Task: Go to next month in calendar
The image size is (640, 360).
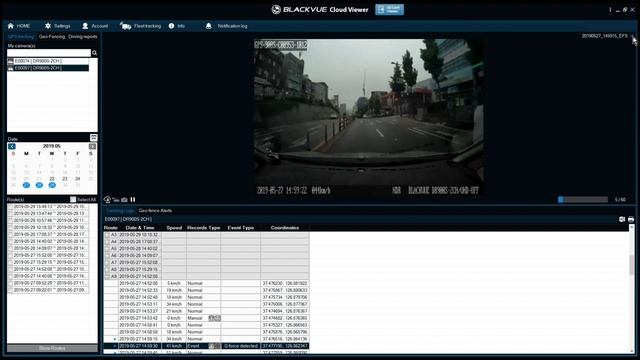Action: (x=92, y=146)
